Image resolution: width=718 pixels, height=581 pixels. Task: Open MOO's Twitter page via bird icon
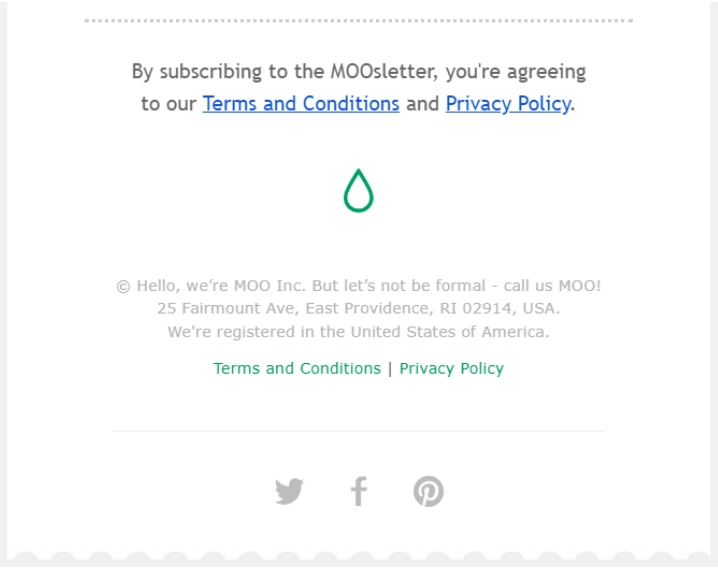tap(289, 492)
